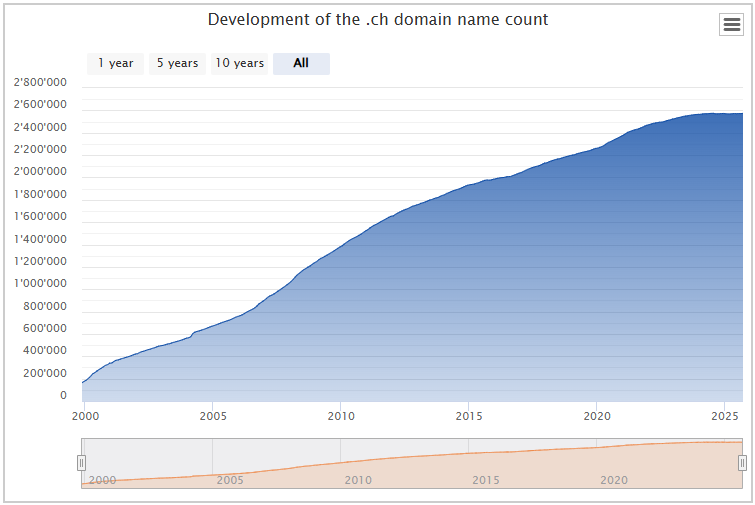Image resolution: width=755 pixels, height=505 pixels.
Task: Click the 400'000 y-axis label
Action: (x=45, y=350)
